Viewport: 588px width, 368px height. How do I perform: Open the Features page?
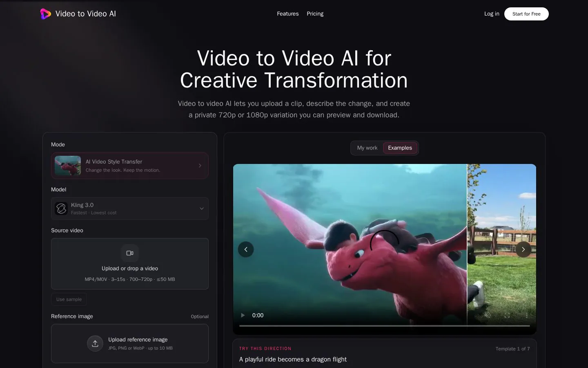(288, 14)
